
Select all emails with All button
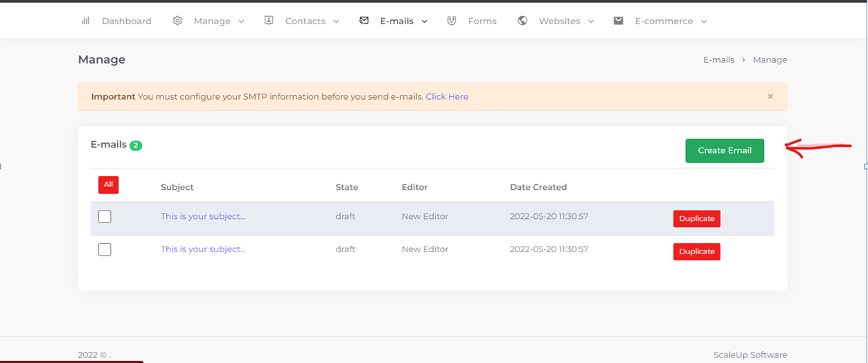108,184
